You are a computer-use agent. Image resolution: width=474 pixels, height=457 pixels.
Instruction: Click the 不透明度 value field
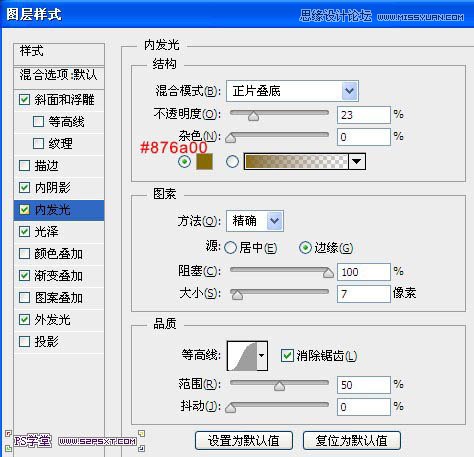click(364, 115)
